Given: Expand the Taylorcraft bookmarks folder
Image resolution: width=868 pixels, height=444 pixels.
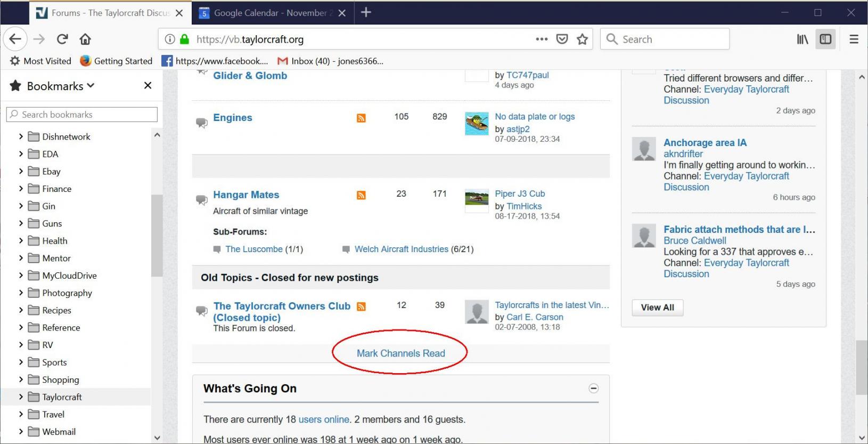Looking at the screenshot, I should tap(21, 397).
